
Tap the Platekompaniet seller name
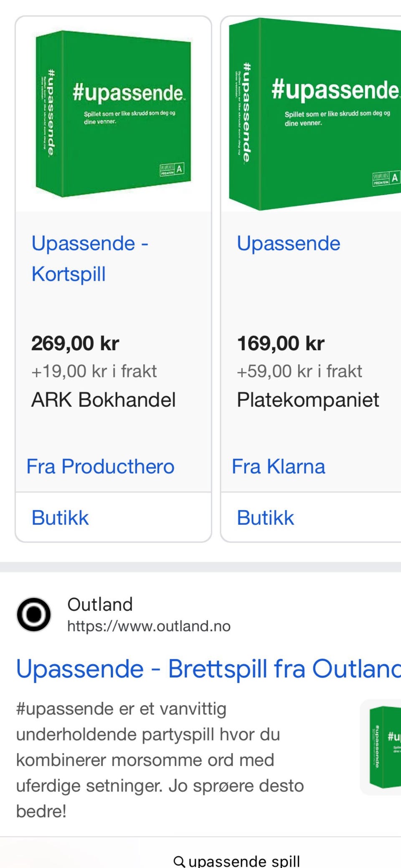[308, 400]
